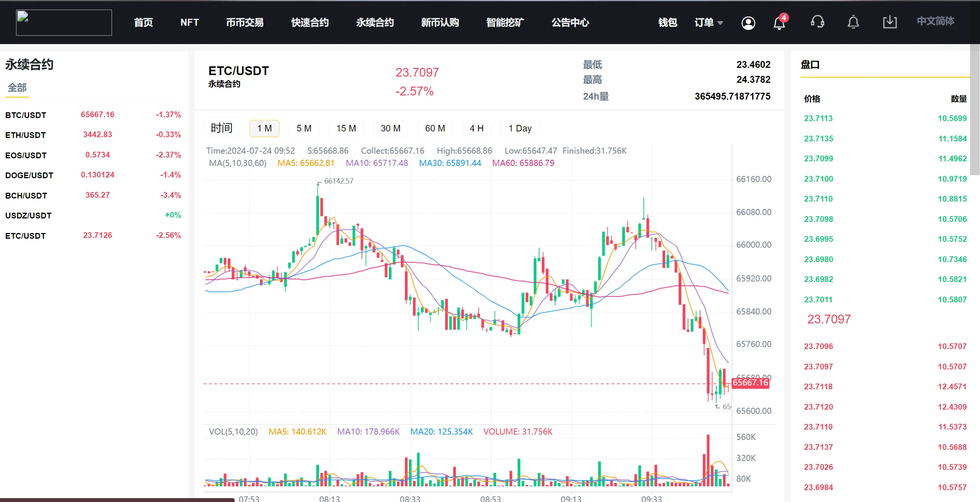The width and height of the screenshot is (980, 502).
Task: Switch chart to 4 H interval
Action: [477, 128]
